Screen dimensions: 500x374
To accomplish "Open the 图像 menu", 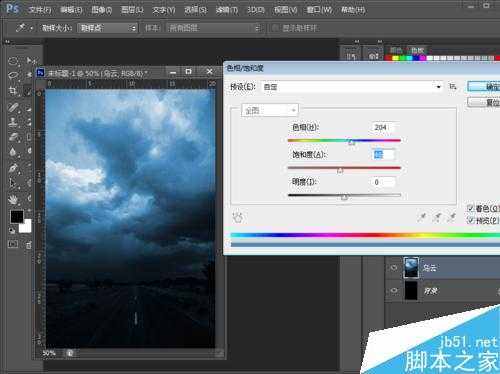I will (102, 10).
